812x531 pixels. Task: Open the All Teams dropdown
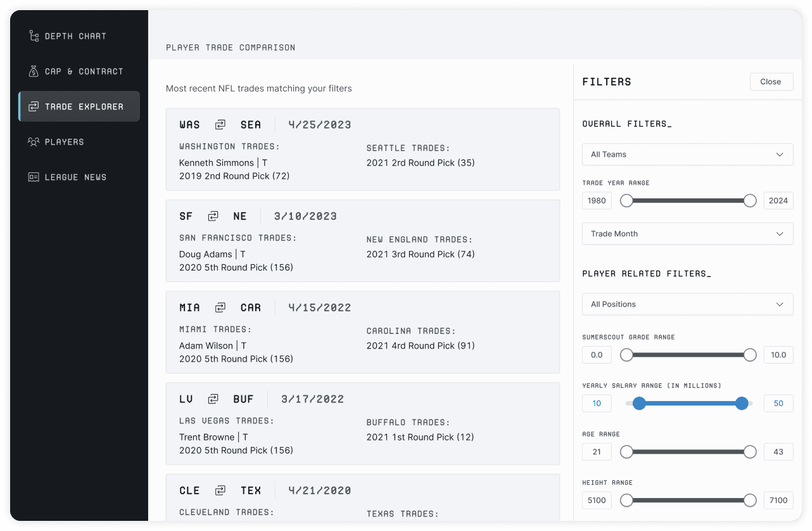[687, 155]
